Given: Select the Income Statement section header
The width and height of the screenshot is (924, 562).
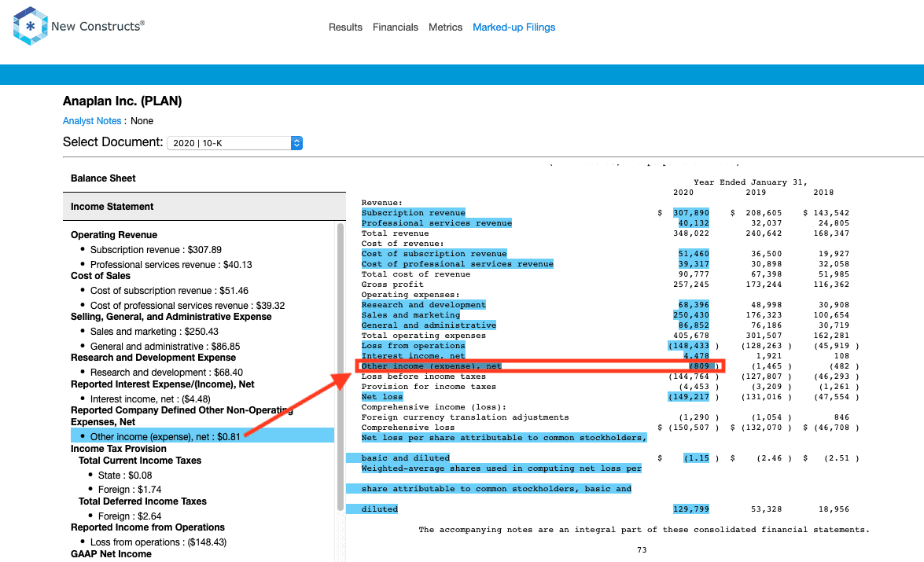Looking at the screenshot, I should click(204, 207).
